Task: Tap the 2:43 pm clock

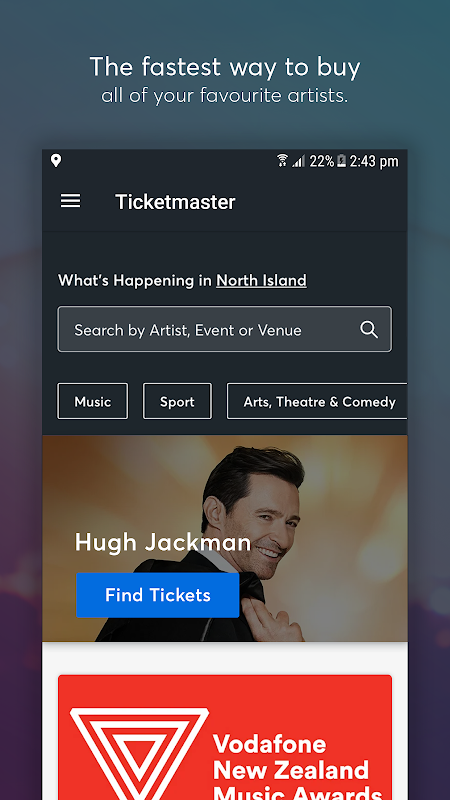Action: coord(374,161)
